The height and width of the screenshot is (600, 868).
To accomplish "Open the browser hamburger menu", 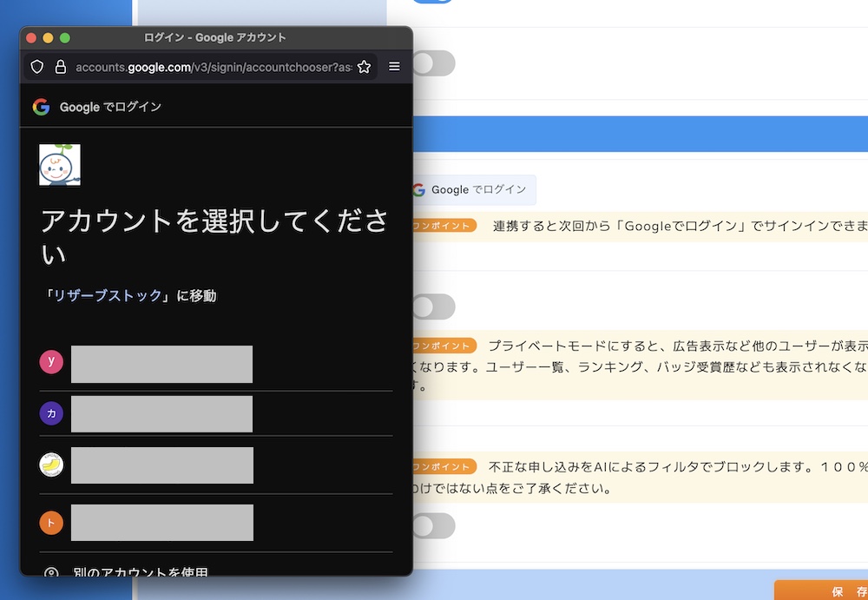I will click(394, 67).
